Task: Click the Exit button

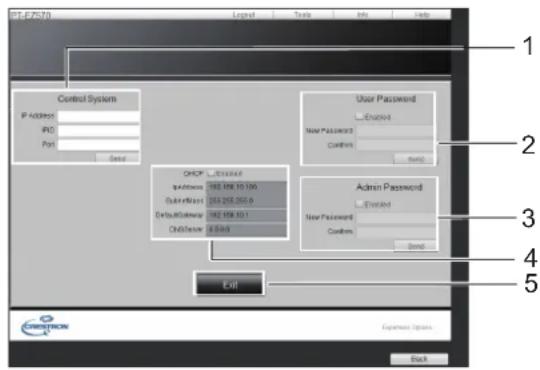Action: (230, 284)
